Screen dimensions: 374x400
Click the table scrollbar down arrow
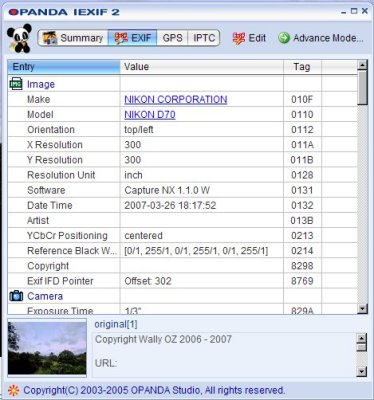click(362, 309)
